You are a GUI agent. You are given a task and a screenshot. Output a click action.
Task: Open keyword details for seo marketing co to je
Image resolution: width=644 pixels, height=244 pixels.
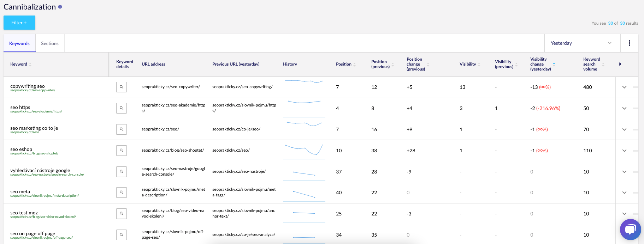point(122,129)
